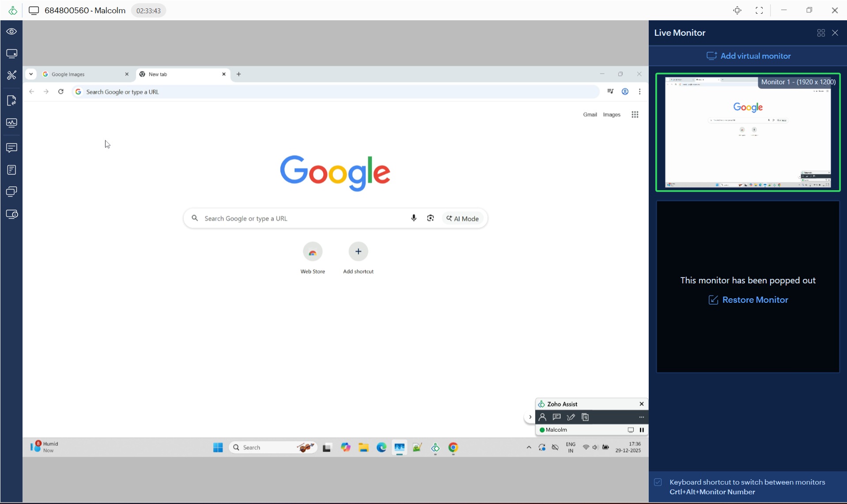Viewport: 847px width, 504px height.
Task: Open the chat icon in the left sidebar
Action: click(x=11, y=148)
